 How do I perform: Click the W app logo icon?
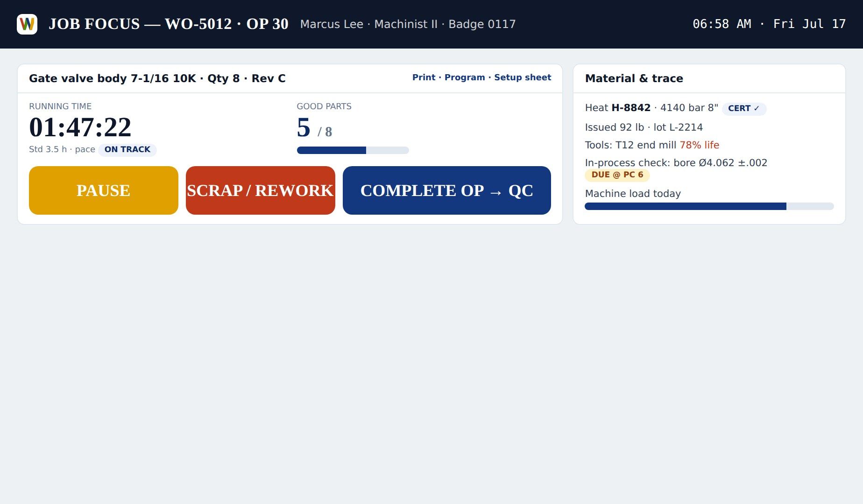27,24
